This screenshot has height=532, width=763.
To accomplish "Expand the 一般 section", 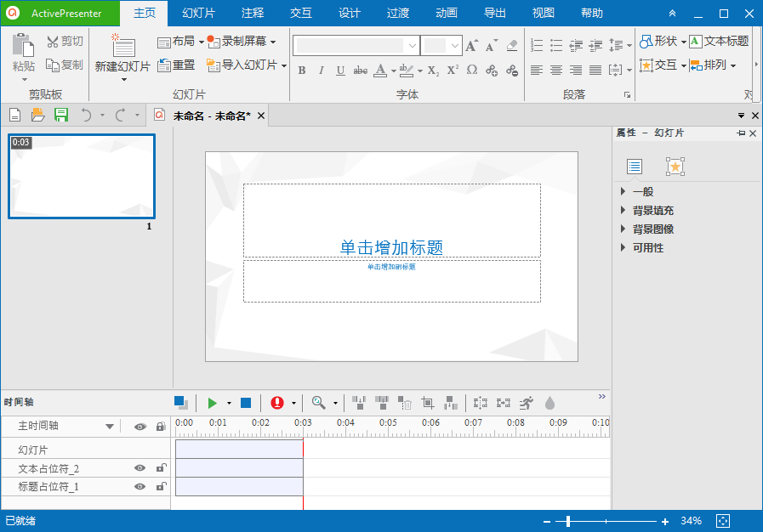I will [x=623, y=191].
